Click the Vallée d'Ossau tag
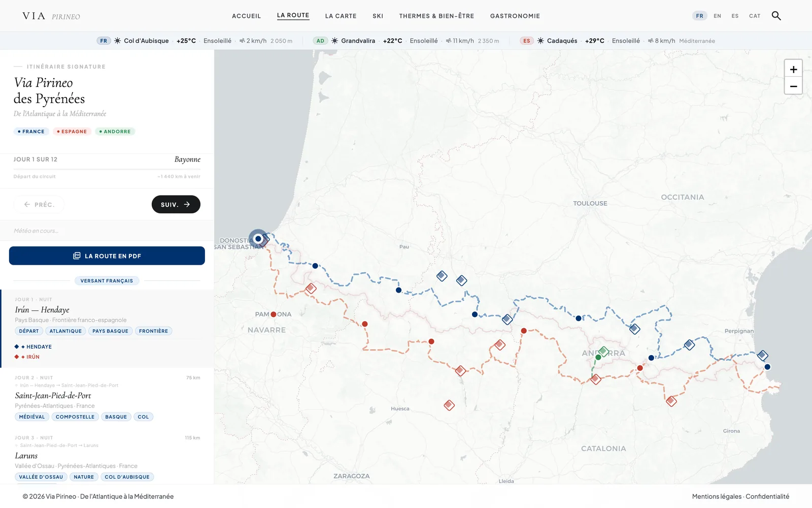The height and width of the screenshot is (508, 812). click(41, 477)
